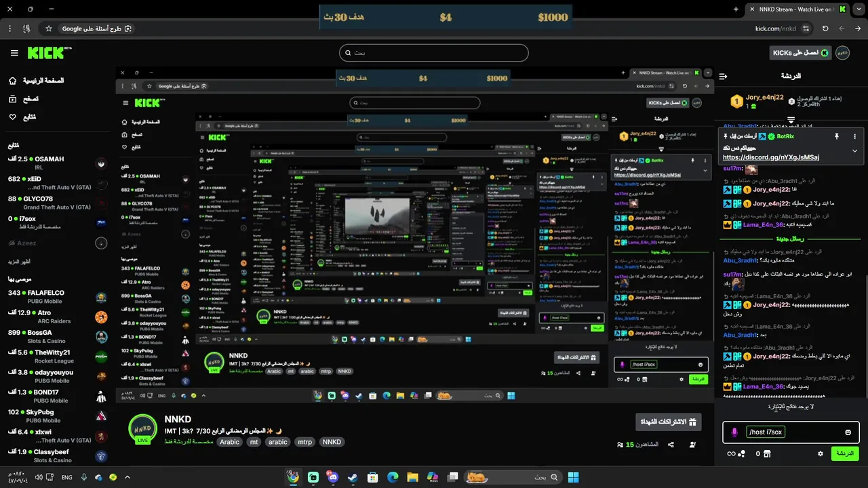Open Discord from Windows taskbar
868x488 pixels.
coord(332,477)
